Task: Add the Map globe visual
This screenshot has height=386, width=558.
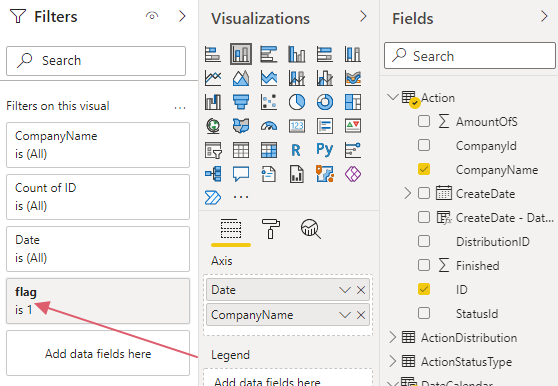Action: pos(213,126)
